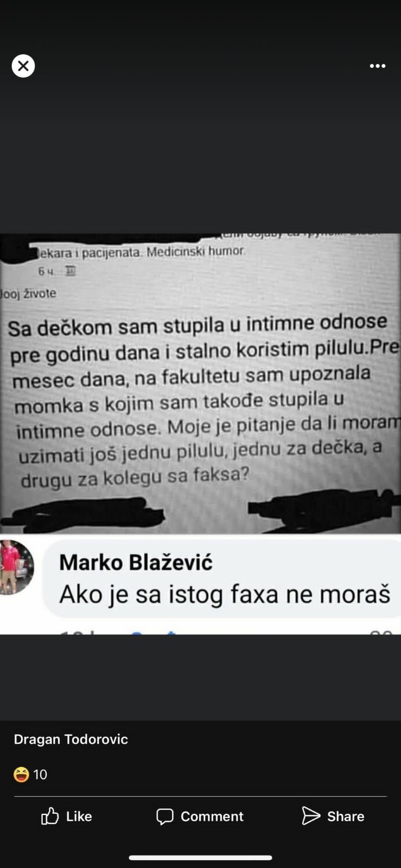Tap the 'Medicinski humor' page header
The image size is (401, 868).
coord(196,252)
